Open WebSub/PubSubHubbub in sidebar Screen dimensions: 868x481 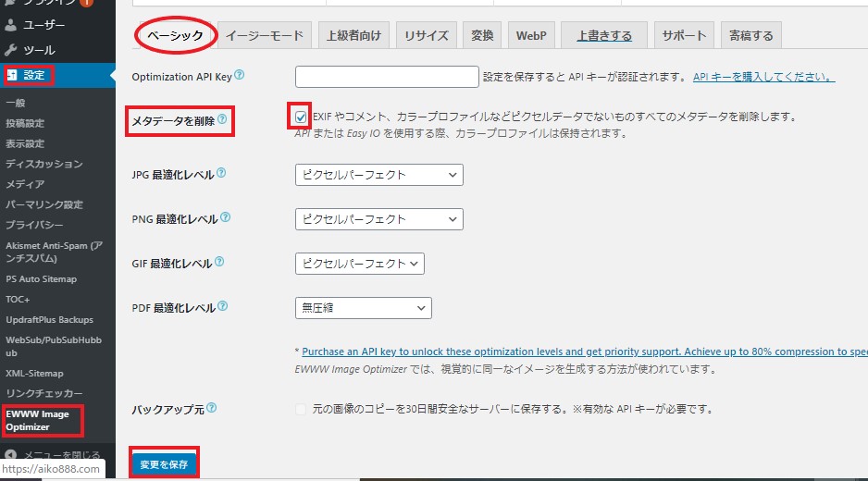54,347
